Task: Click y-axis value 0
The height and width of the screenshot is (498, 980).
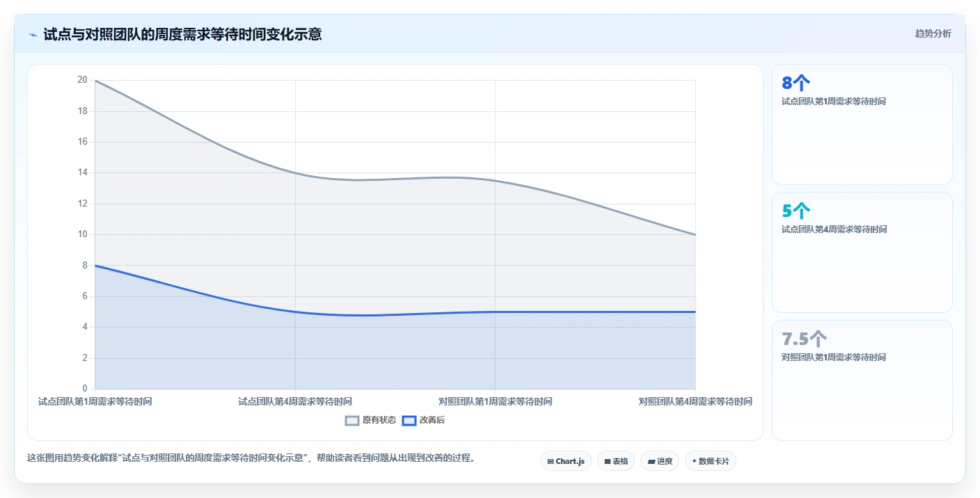Action: point(85,388)
